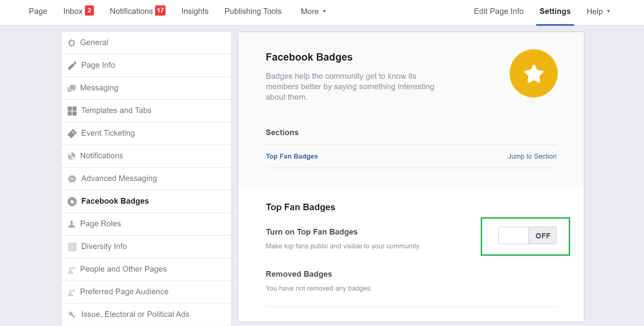Click the Templates and Tabs grid icon
This screenshot has width=644, height=326.
tap(72, 111)
